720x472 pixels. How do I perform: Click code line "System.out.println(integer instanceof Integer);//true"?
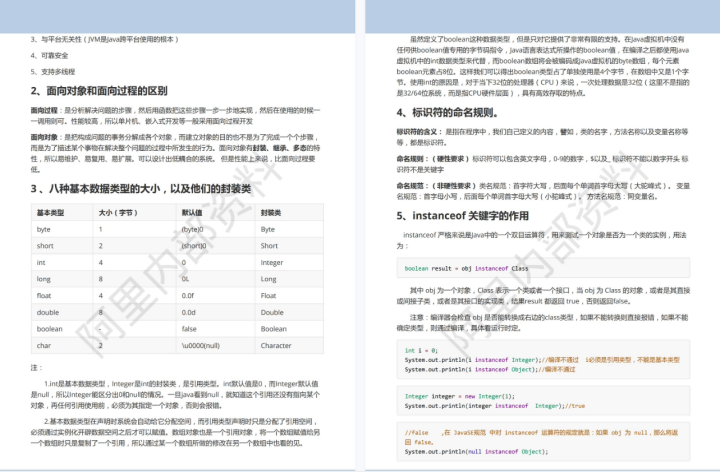(495, 406)
